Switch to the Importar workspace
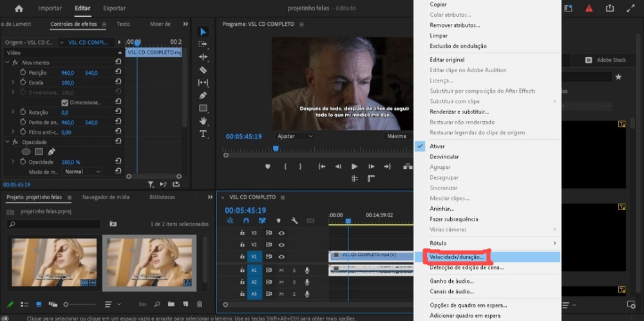This screenshot has width=644, height=321. tap(50, 8)
